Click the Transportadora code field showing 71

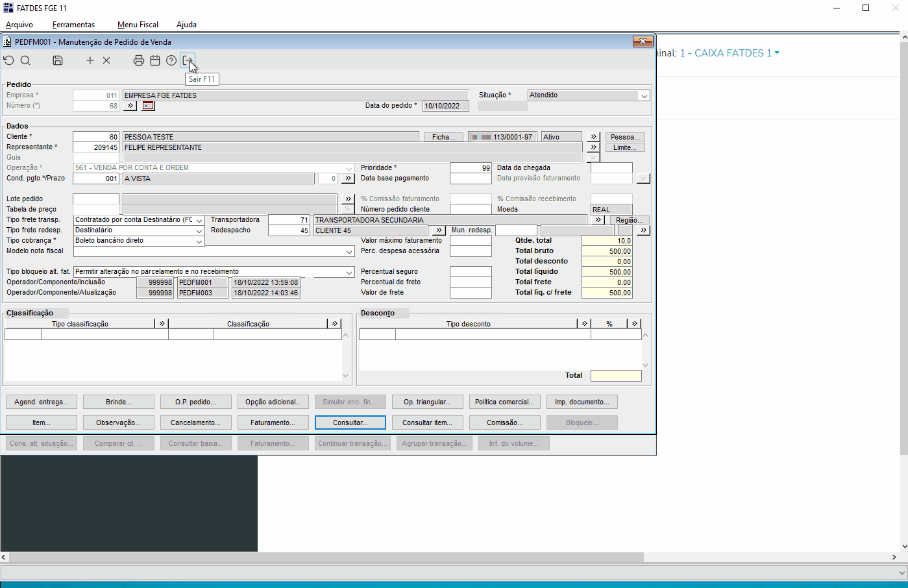289,220
